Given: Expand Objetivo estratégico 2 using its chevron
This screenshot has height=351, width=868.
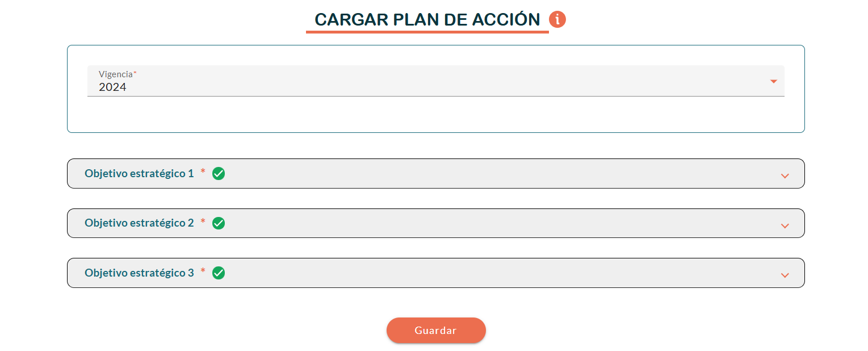Looking at the screenshot, I should [785, 225].
